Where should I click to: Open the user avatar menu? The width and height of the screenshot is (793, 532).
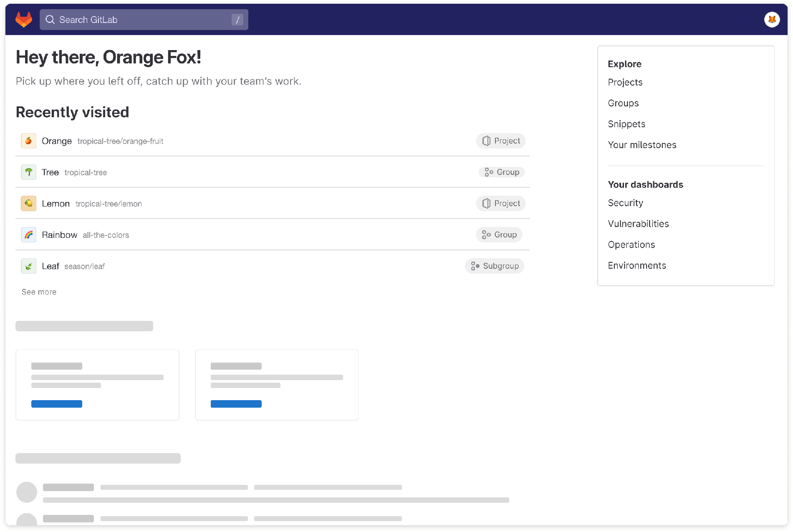point(772,19)
